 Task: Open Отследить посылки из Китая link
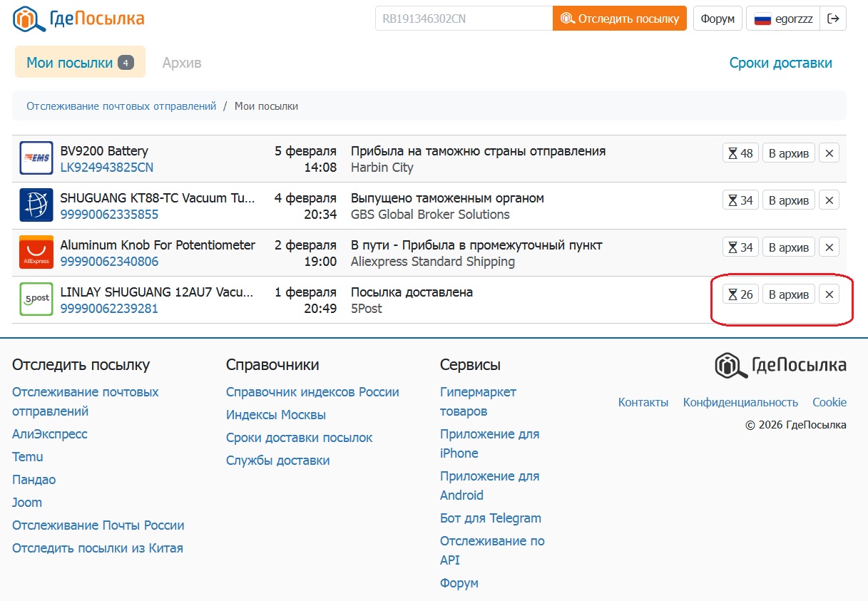tap(98, 548)
